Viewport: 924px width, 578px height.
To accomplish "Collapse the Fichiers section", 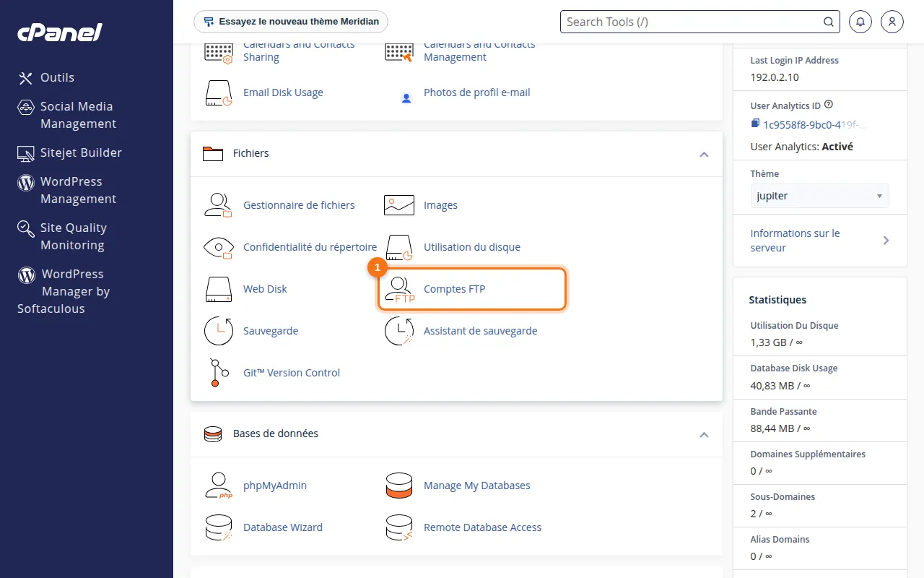I will [x=704, y=154].
